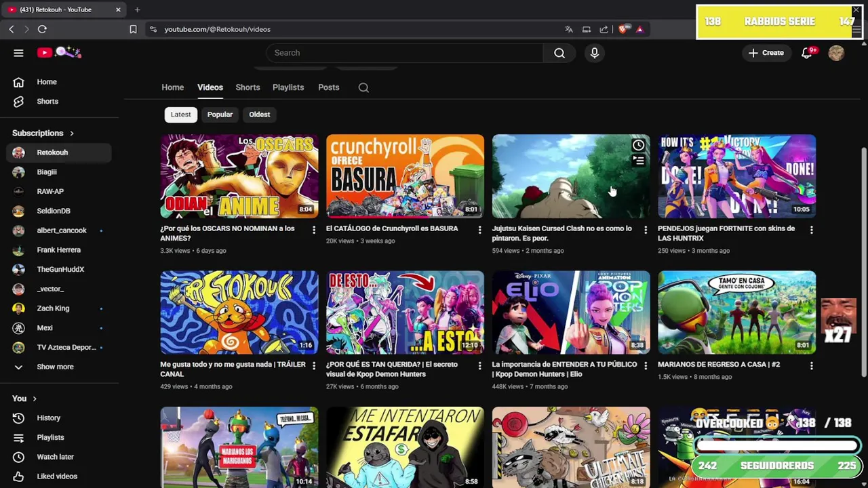Viewport: 868px width, 488px height.
Task: Open options for TRÁILER CANAL video
Action: coord(313,366)
